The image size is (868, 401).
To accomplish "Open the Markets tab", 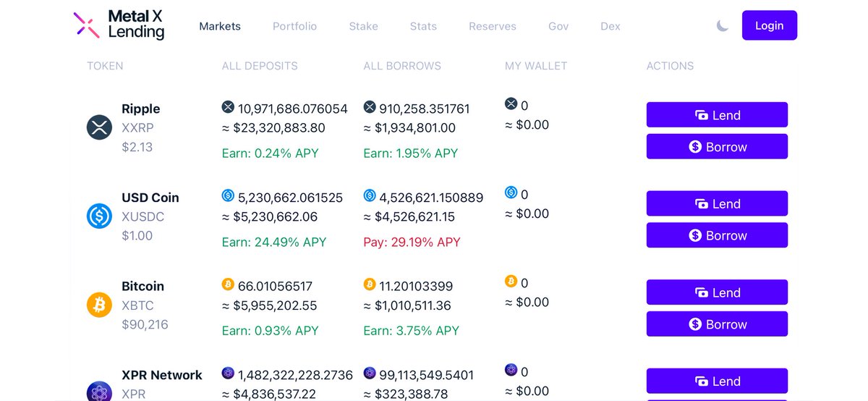I will [220, 26].
